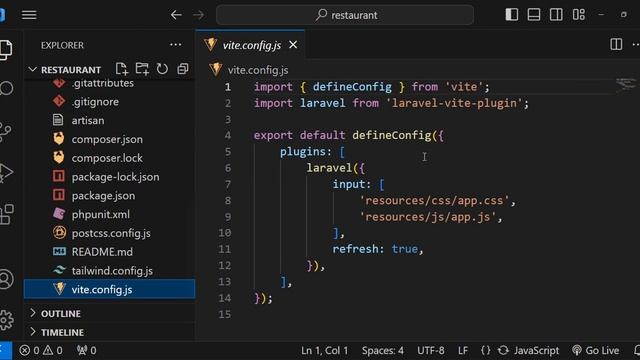Toggle the secondary side bar layout icon
This screenshot has height=360, width=640.
pos(556,15)
